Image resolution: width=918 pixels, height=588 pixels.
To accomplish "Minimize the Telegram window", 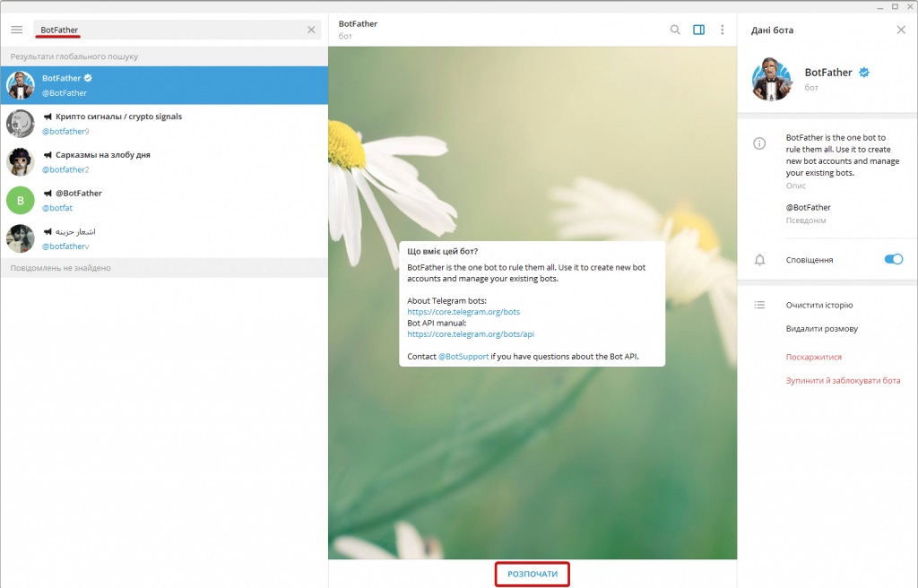I will pos(880,6).
